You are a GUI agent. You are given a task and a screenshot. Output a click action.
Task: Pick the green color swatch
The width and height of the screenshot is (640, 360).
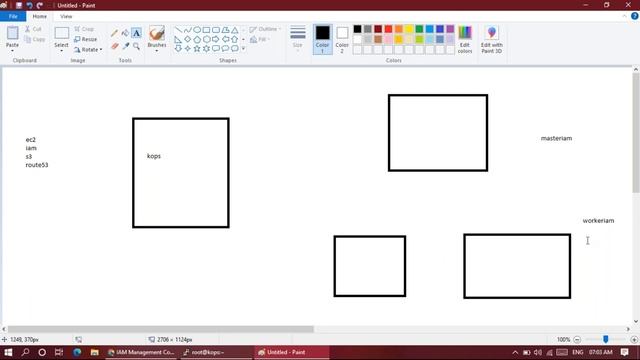(x=419, y=29)
